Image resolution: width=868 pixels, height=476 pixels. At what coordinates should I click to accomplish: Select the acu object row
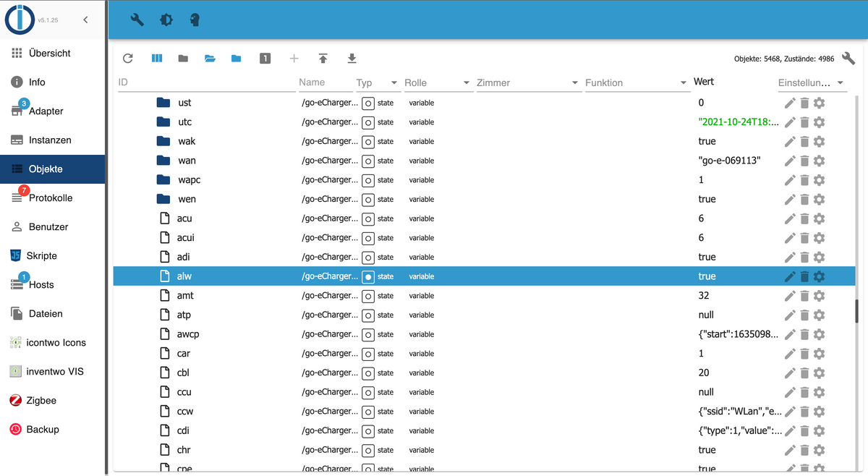coord(484,218)
